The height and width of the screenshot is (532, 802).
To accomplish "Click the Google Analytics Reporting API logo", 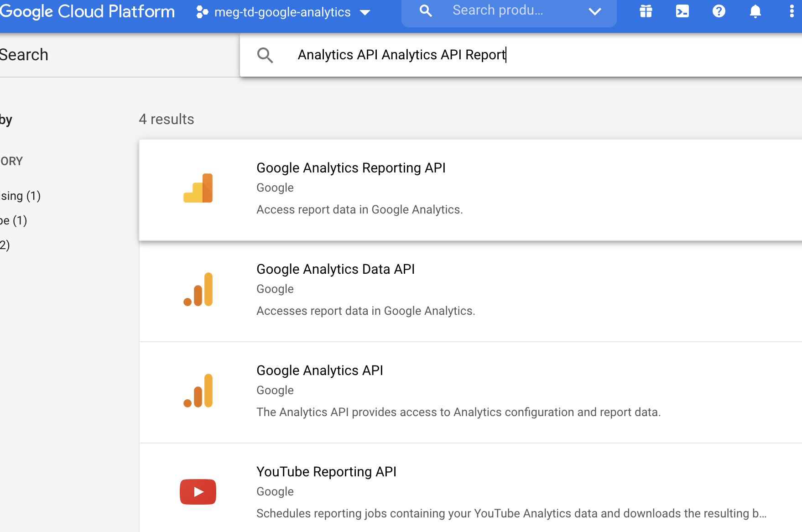I will tap(198, 188).
